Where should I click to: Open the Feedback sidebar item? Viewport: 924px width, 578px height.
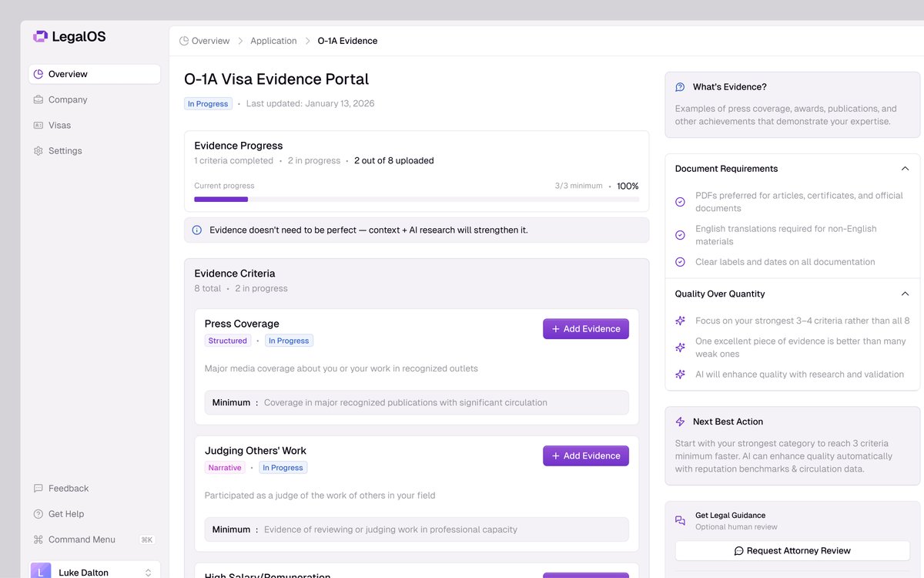point(94,489)
